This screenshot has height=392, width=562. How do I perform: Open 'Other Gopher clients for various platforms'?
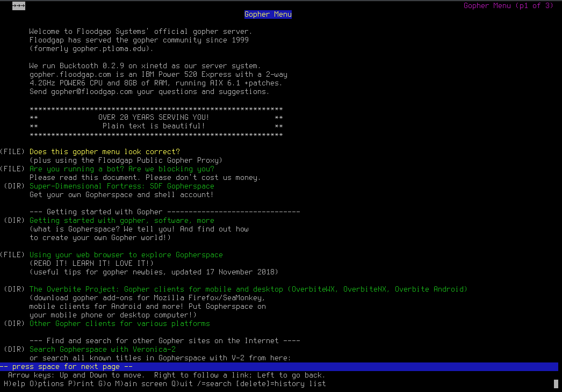pyautogui.click(x=120, y=324)
